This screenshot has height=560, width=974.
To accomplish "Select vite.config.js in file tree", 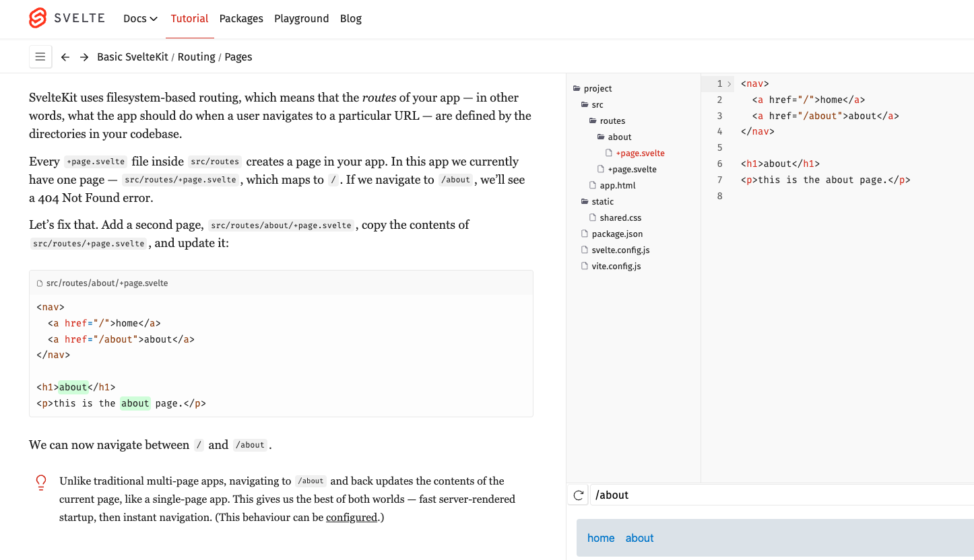I will (x=616, y=266).
